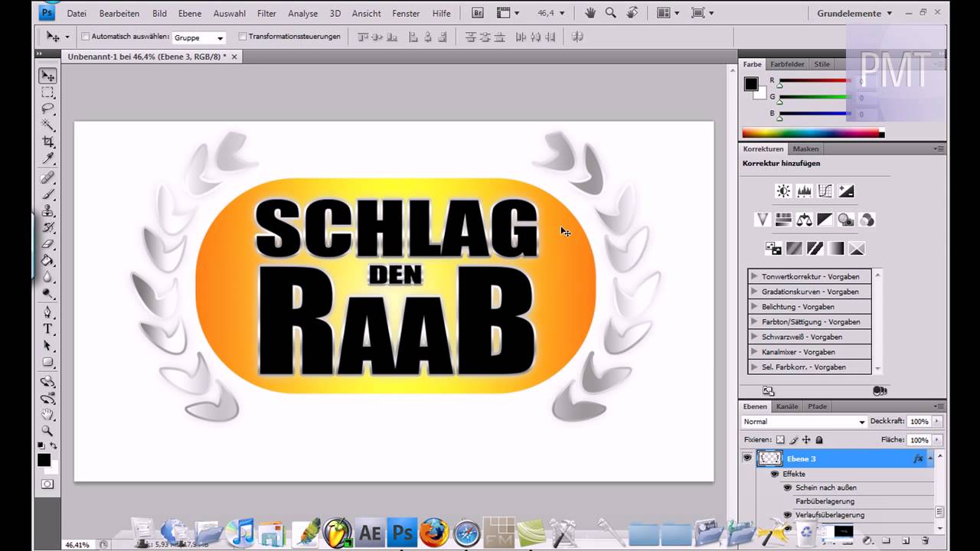Add a Color Balance adjustment (scales icon)

[x=804, y=220]
